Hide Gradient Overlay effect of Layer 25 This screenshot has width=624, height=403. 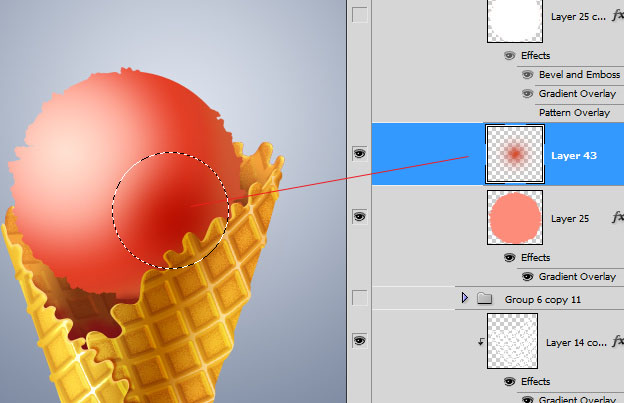click(x=526, y=276)
